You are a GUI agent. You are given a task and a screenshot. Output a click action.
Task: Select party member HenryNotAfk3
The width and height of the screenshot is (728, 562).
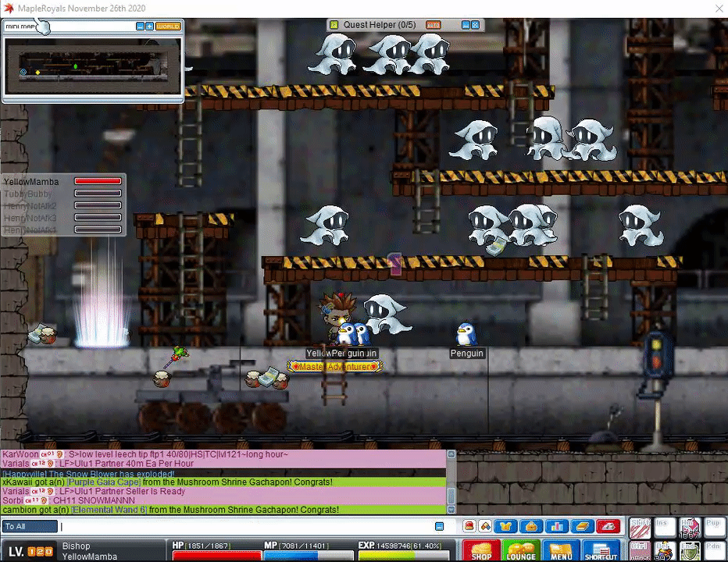point(30,218)
